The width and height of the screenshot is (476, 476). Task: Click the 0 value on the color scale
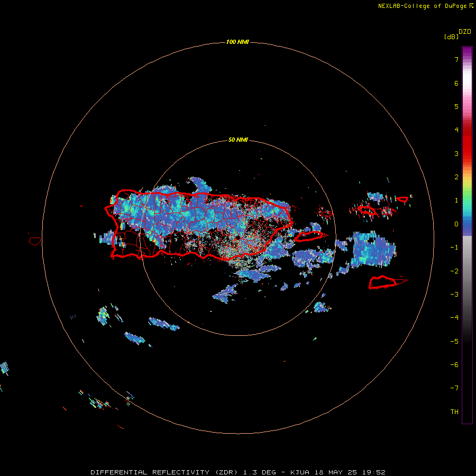coord(456,224)
